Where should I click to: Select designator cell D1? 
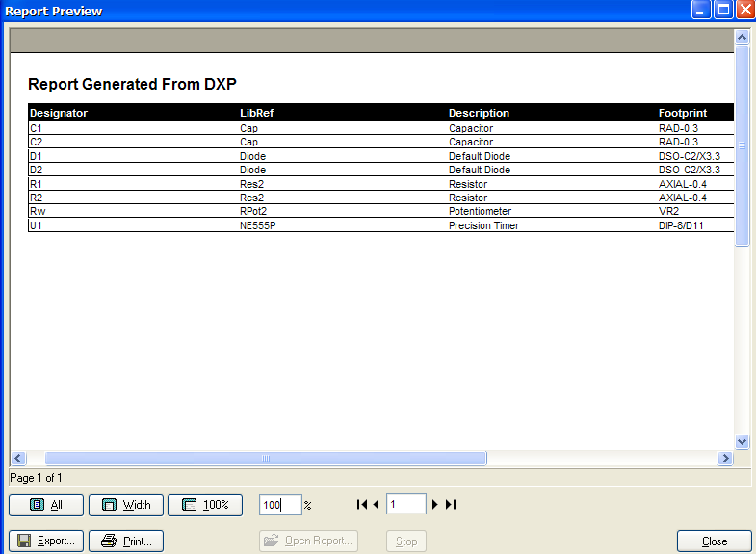click(x=37, y=156)
